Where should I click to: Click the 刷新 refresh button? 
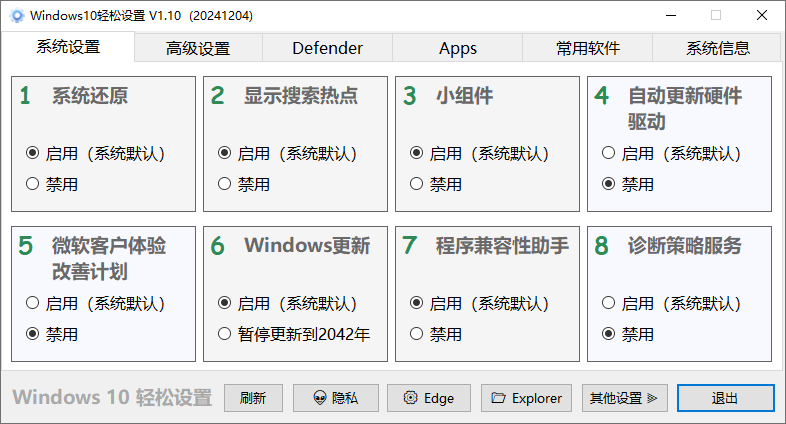[253, 398]
